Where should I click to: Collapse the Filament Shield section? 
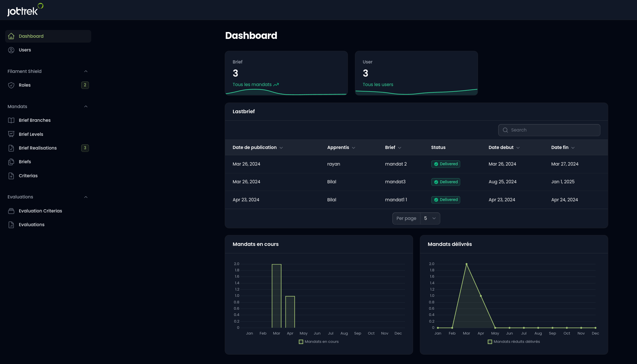86,71
